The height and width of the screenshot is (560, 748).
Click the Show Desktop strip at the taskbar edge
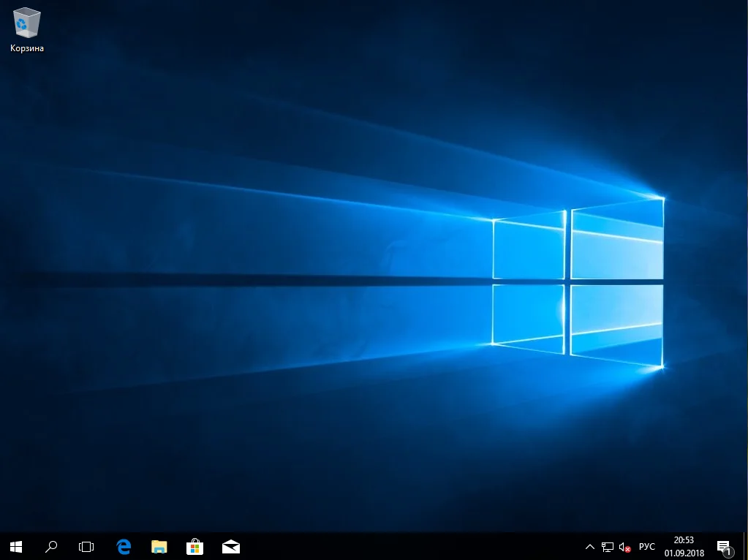point(746,547)
